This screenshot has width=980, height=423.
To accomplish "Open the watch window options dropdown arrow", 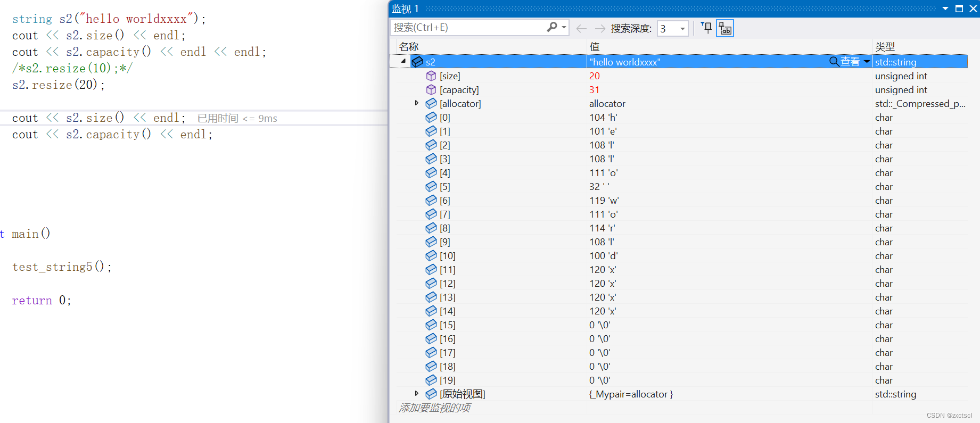I will [x=945, y=9].
